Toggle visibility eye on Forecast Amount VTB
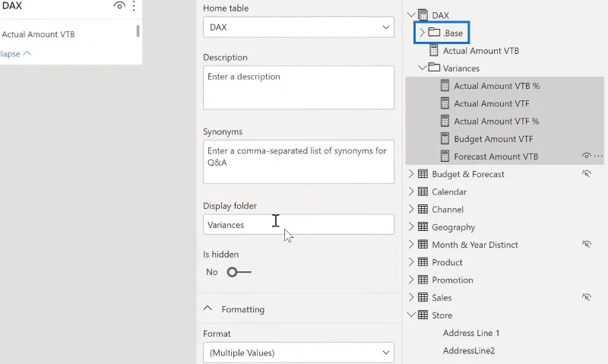This screenshot has width=608, height=364. (x=586, y=156)
